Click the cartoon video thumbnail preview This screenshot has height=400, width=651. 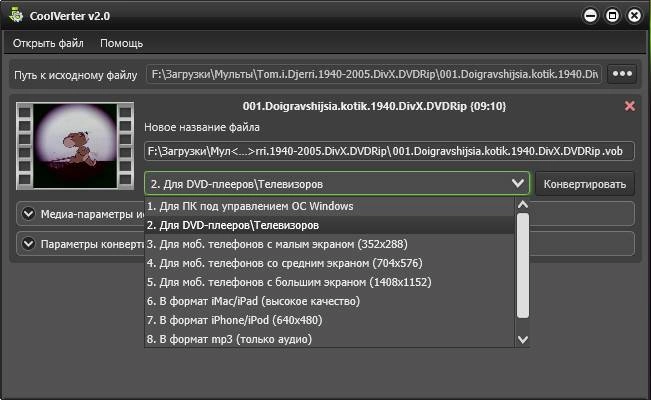(x=75, y=146)
